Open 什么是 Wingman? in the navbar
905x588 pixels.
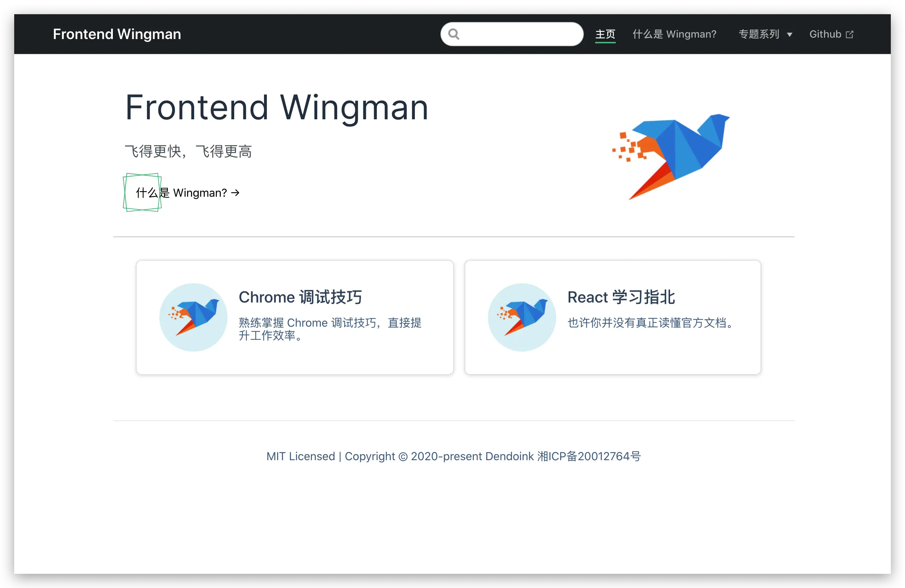click(x=674, y=34)
